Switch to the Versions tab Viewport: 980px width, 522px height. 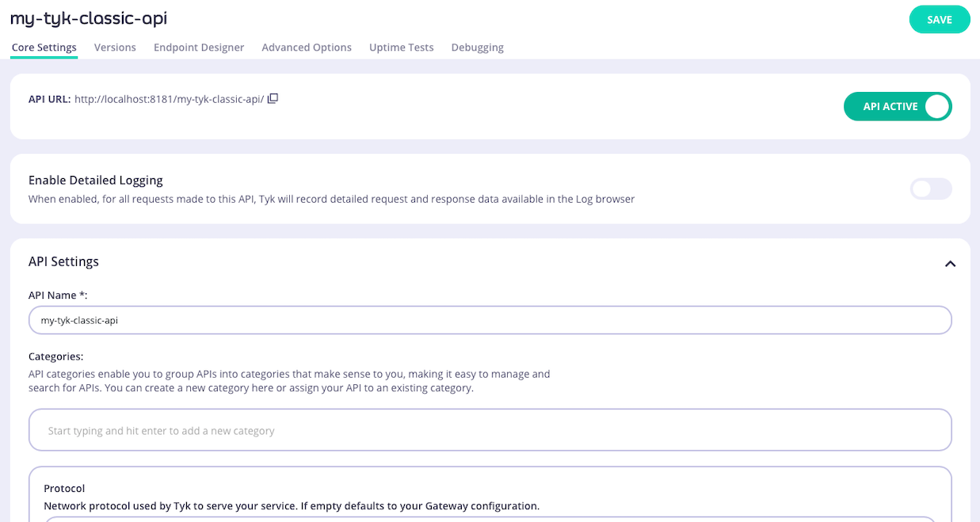115,48
